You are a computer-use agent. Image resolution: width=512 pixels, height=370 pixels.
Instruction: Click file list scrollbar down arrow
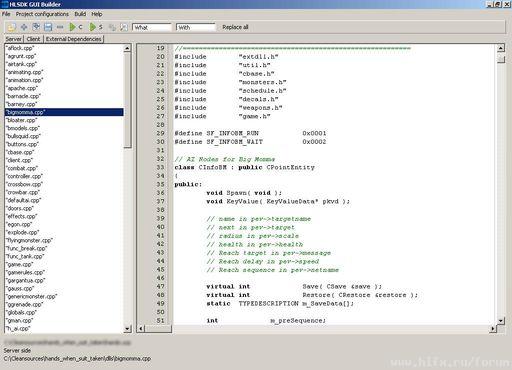coord(127,329)
